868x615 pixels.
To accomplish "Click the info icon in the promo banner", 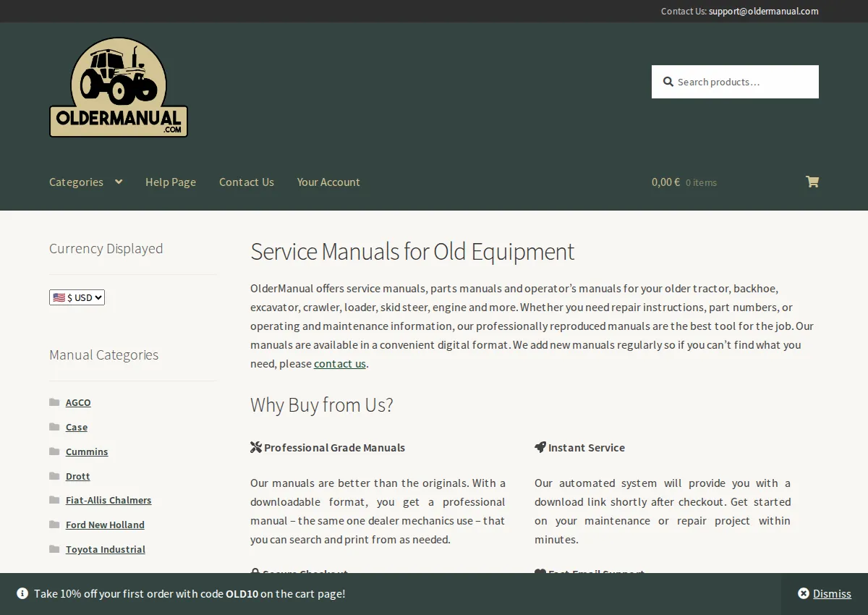I will pyautogui.click(x=22, y=593).
